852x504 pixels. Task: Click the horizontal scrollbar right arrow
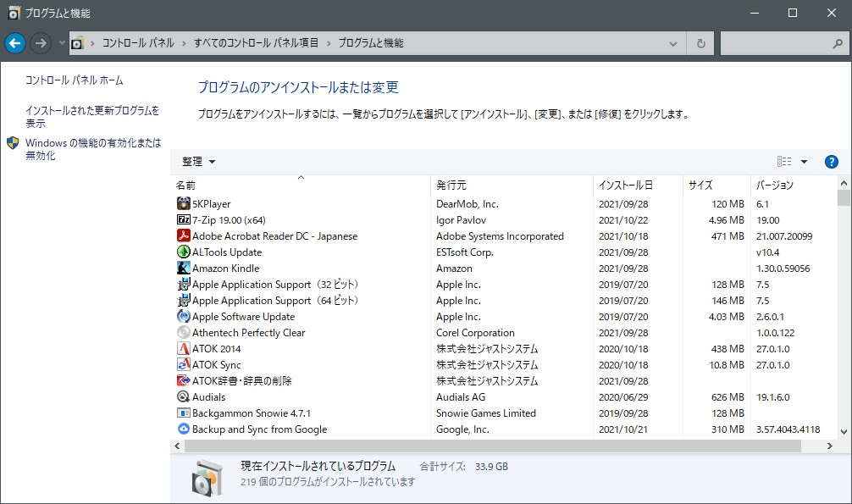(829, 446)
